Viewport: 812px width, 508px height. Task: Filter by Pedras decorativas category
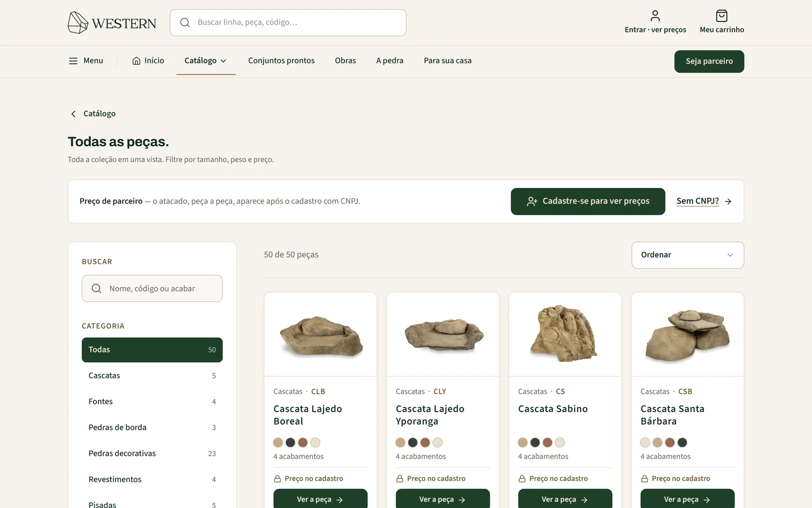pyautogui.click(x=152, y=454)
